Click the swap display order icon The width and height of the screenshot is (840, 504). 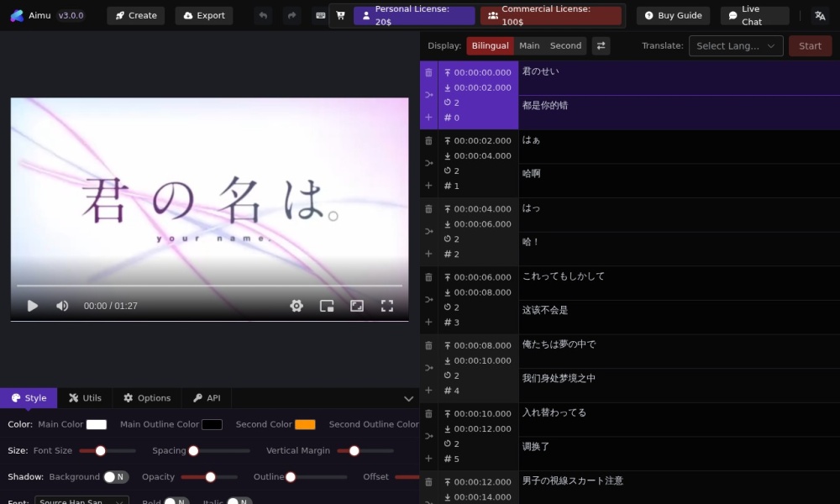(x=601, y=45)
